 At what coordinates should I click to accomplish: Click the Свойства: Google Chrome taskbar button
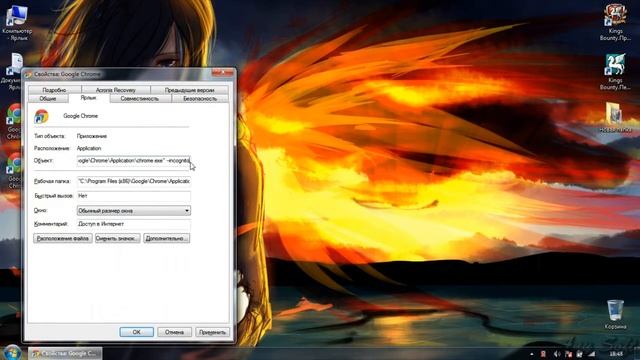(x=65, y=353)
